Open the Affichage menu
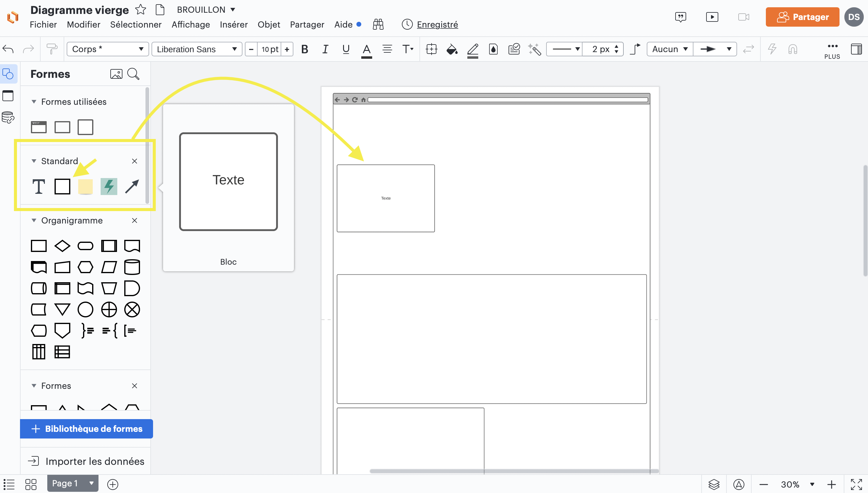Viewport: 868px width, 493px height. click(191, 25)
